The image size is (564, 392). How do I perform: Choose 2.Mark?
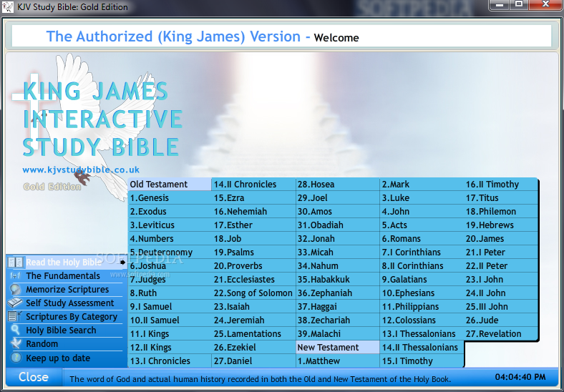(x=422, y=184)
